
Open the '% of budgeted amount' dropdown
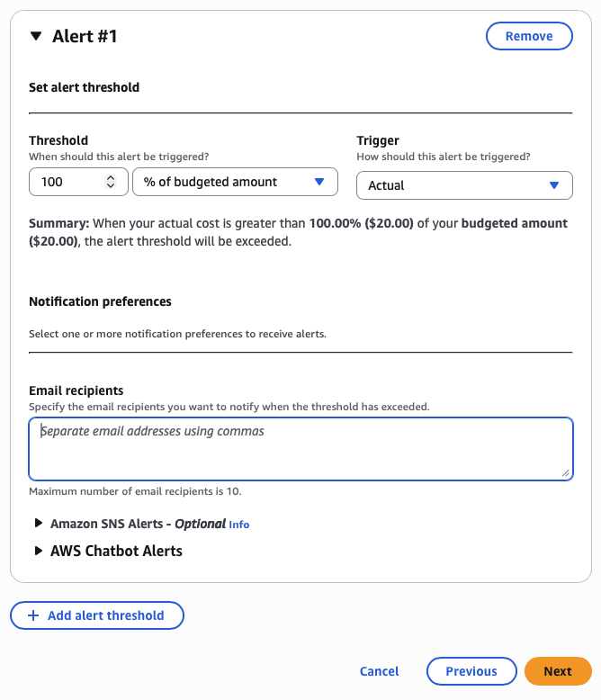click(x=225, y=182)
